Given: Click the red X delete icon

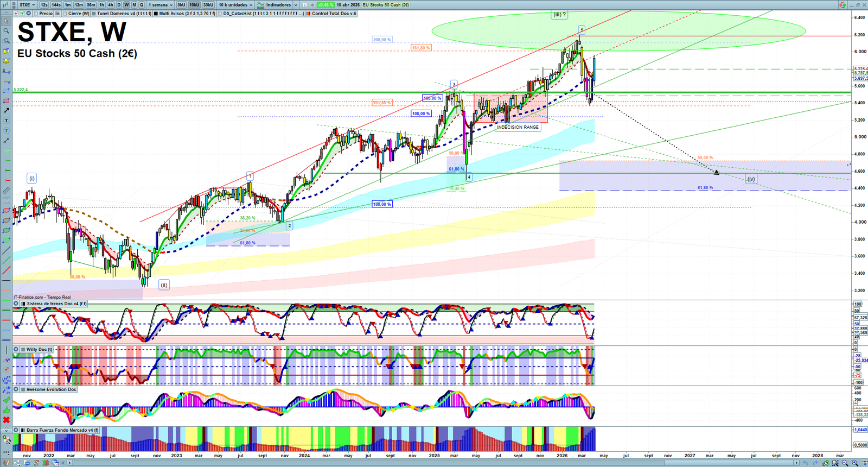Looking at the screenshot, I should pyautogui.click(x=6, y=420).
